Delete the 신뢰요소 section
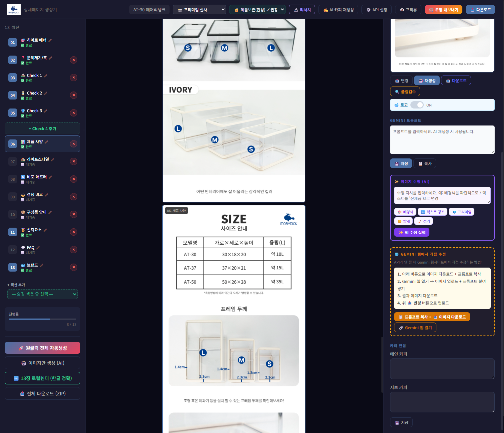The height and width of the screenshot is (433, 504). (x=74, y=232)
